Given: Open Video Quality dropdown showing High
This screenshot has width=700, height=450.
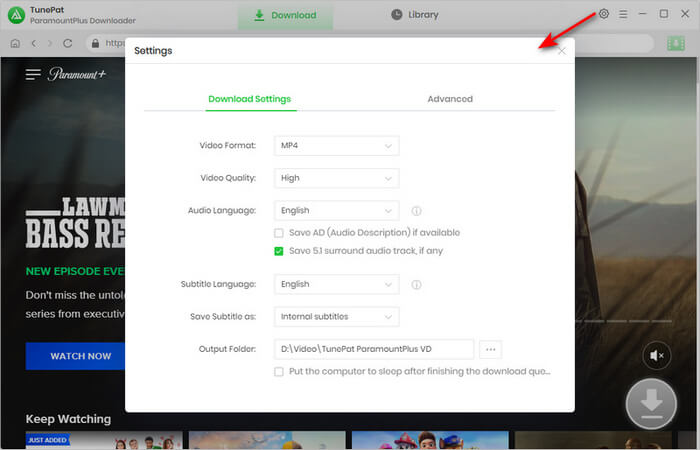Looking at the screenshot, I should tap(337, 178).
